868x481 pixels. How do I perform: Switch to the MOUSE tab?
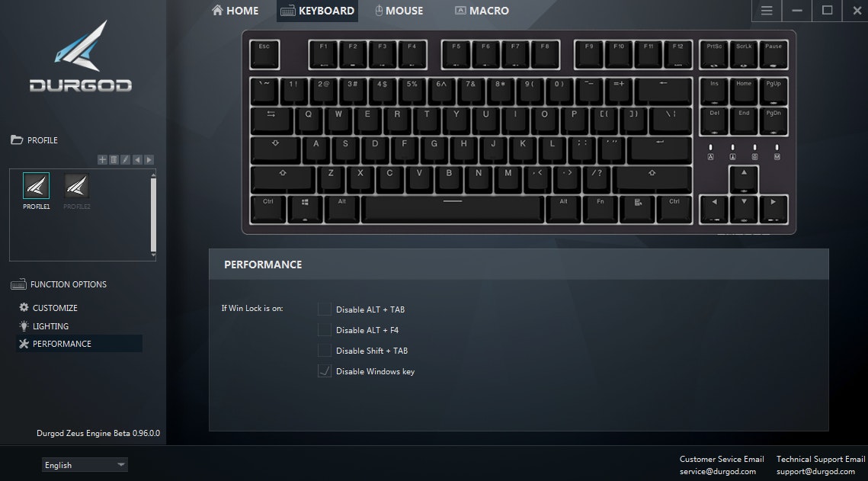(399, 11)
